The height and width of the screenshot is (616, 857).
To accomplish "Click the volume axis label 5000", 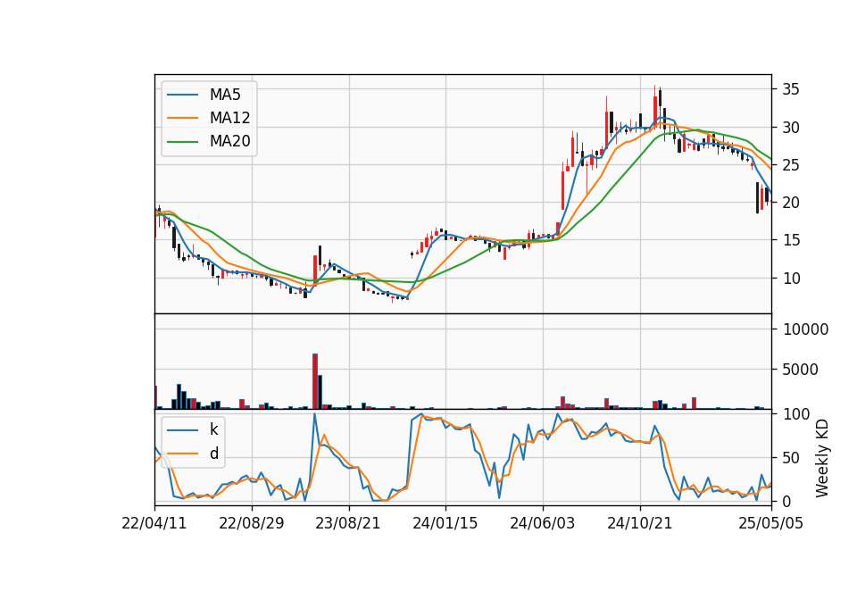I will point(800,370).
